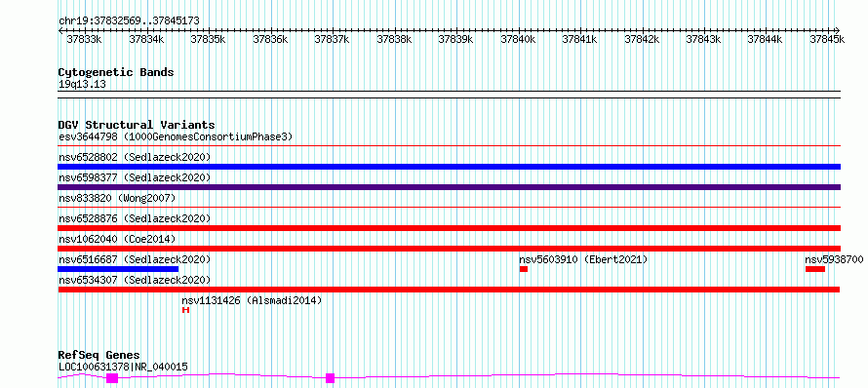
Task: Click the 37839k ruler tick label
Action: point(455,39)
